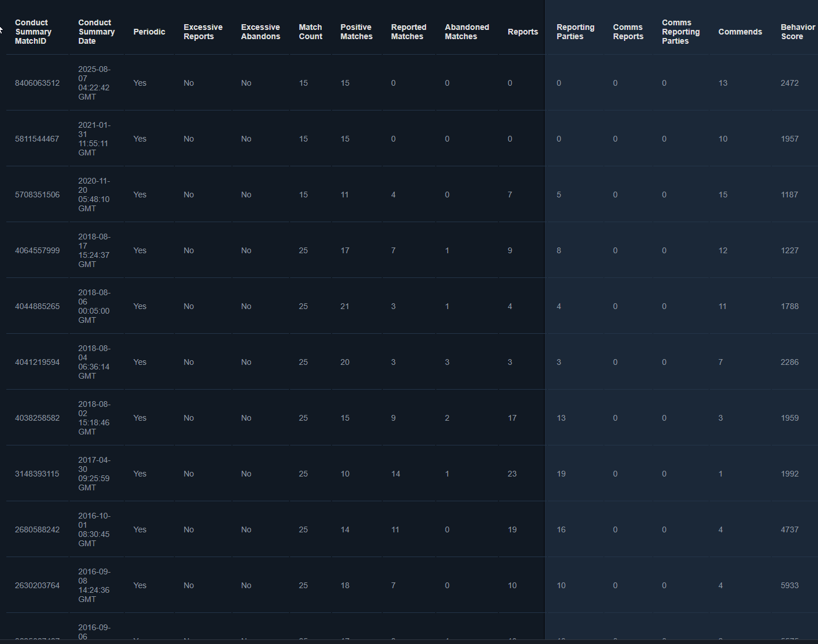Click the Excessive Reports column header
This screenshot has width=818, height=644.
[203, 32]
